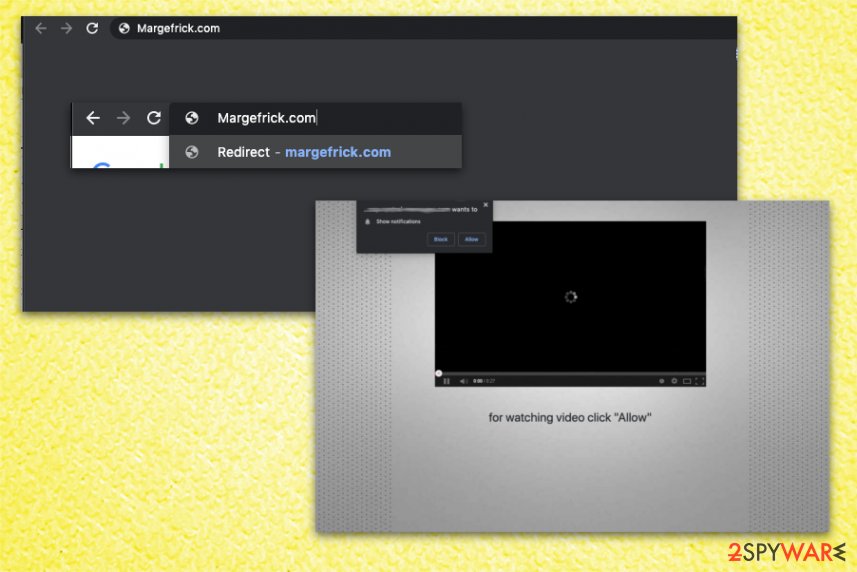Click the Allow button in the notification prompt
Image resolution: width=857 pixels, height=572 pixels.
(x=472, y=239)
